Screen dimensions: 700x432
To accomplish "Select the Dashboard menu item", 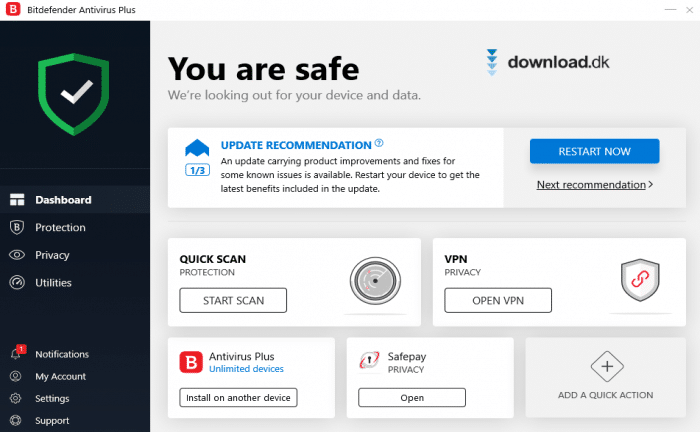I will [x=63, y=200].
